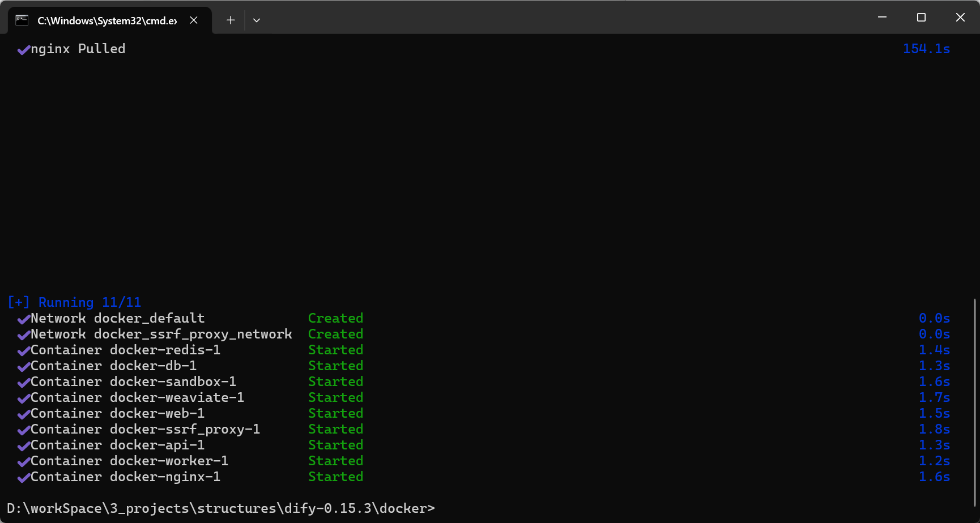Click the checkmark beside Container docker-redis-1
This screenshot has height=523, width=980.
click(23, 350)
